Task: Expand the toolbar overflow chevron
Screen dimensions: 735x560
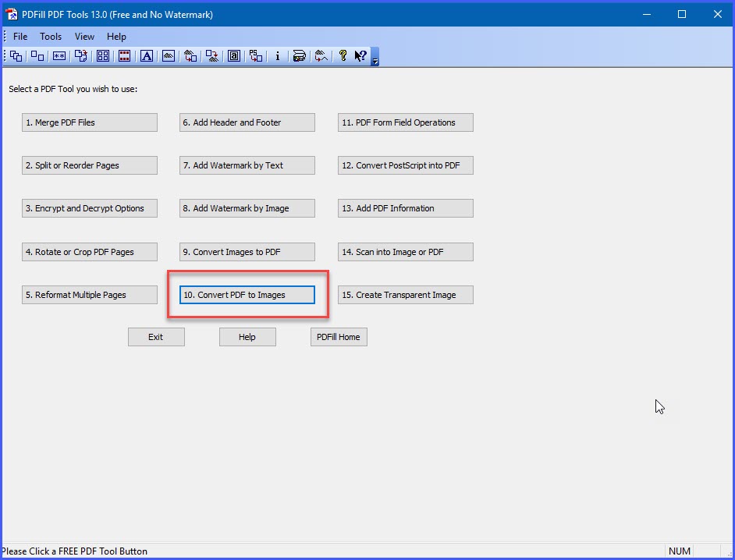Action: [x=373, y=59]
